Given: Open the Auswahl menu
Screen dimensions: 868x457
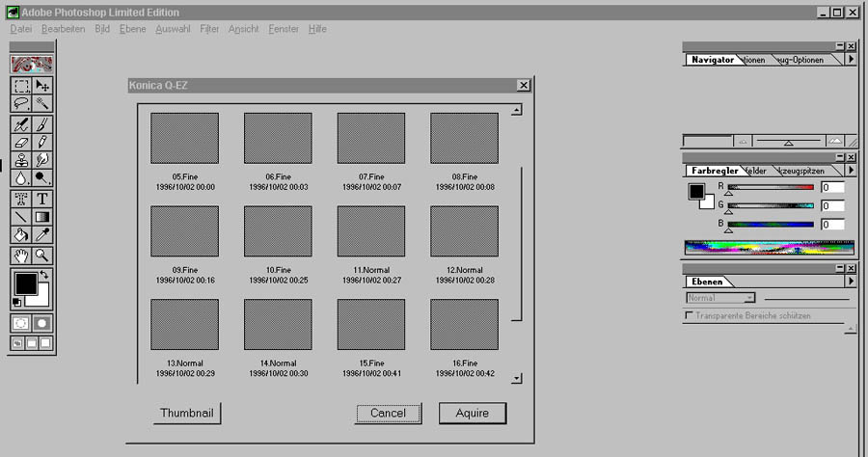Looking at the screenshot, I should [x=173, y=29].
